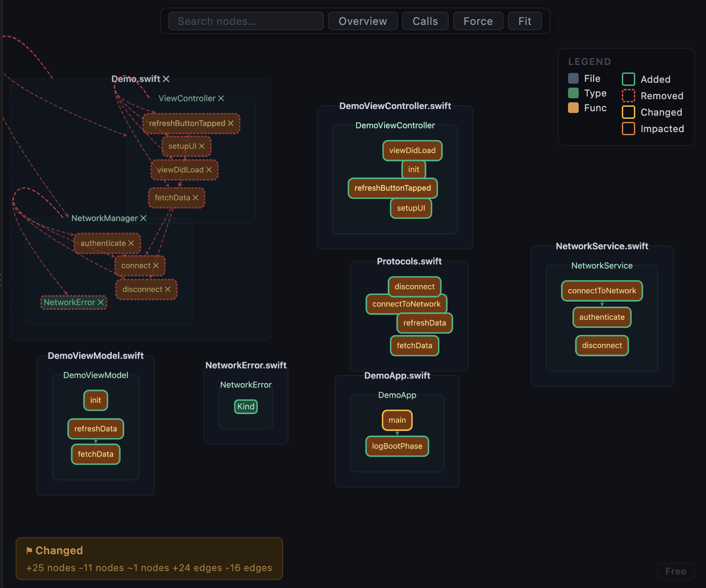Screen dimensions: 706x588
Task: Click the NetworkError type label under NetworkError.swift
Action: coord(246,385)
